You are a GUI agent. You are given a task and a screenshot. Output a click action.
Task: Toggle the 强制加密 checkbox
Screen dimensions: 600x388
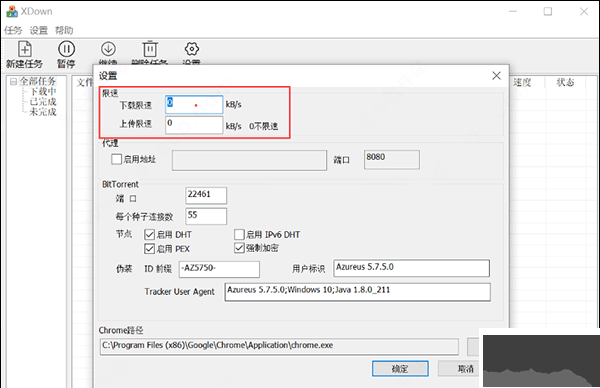pos(239,248)
